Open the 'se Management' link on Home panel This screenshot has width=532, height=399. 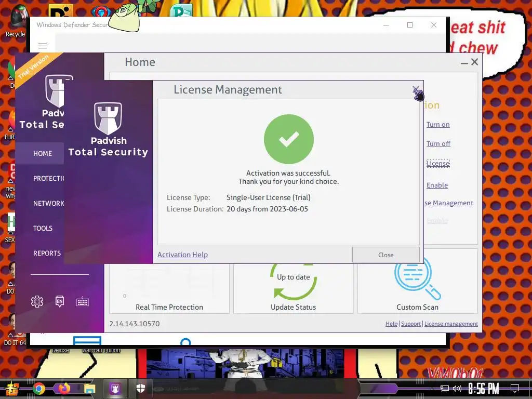click(x=448, y=203)
